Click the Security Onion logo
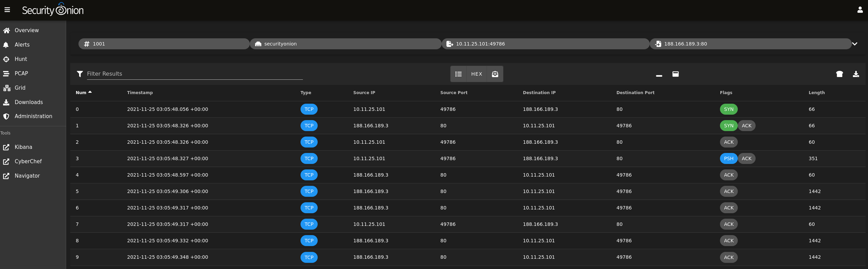The height and width of the screenshot is (269, 868). click(53, 10)
